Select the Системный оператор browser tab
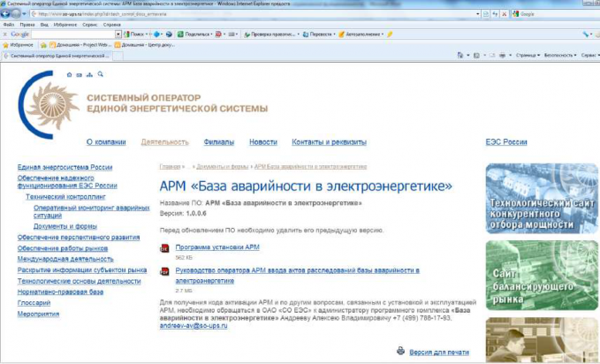Viewport: 600px width, 364px height. (x=57, y=56)
